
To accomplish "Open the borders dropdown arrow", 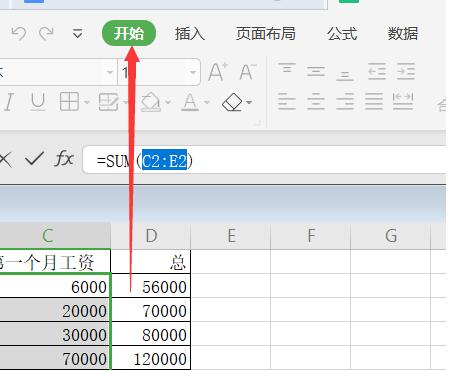I will click(87, 102).
